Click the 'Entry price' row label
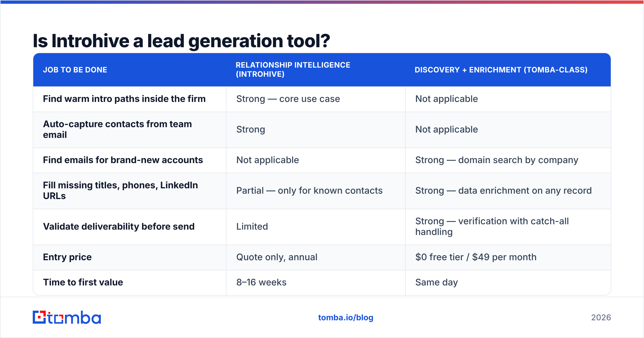Screen dimensions: 644x338 pos(67,257)
